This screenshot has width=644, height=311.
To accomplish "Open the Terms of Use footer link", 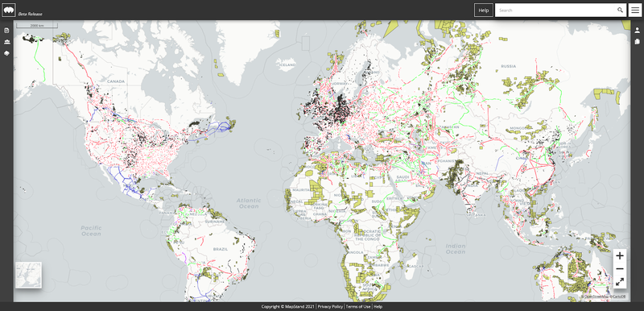I will click(358, 306).
